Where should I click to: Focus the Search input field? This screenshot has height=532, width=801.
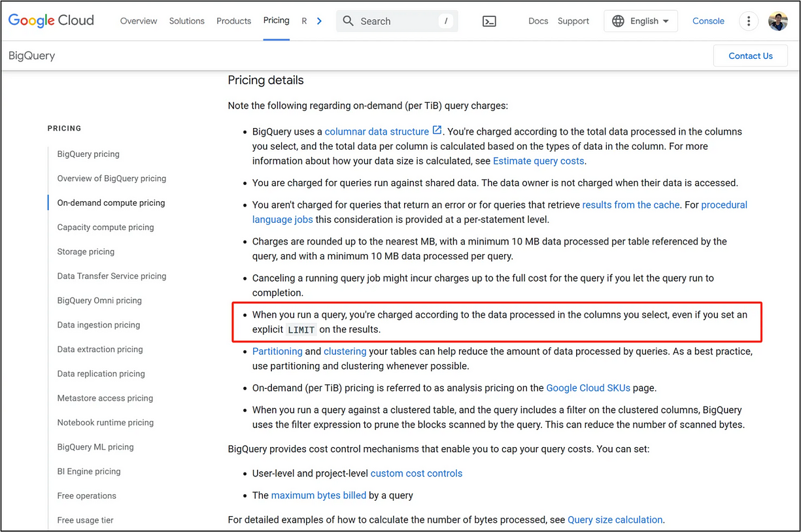[397, 21]
